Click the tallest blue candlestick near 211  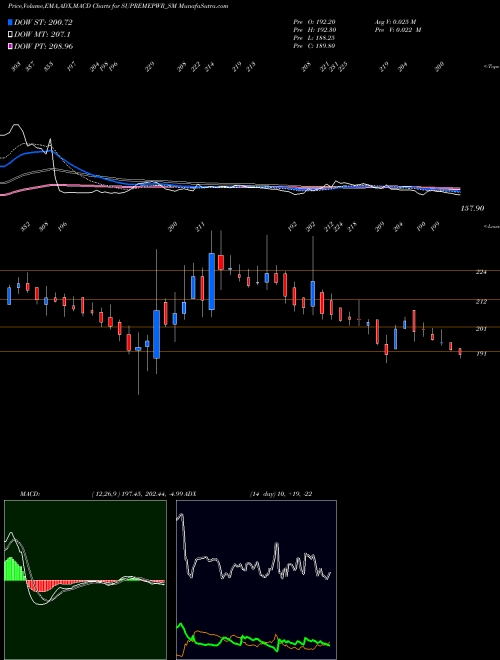211,281
